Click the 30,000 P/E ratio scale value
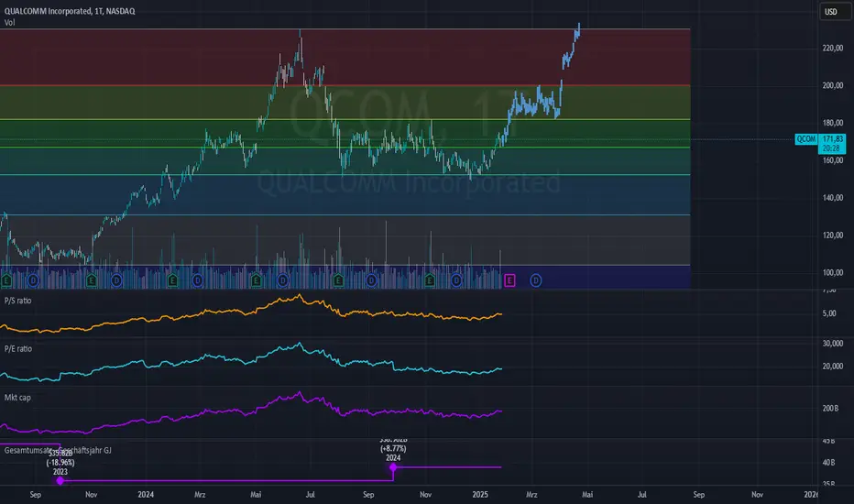Viewport: 854px width, 504px height. [x=833, y=344]
